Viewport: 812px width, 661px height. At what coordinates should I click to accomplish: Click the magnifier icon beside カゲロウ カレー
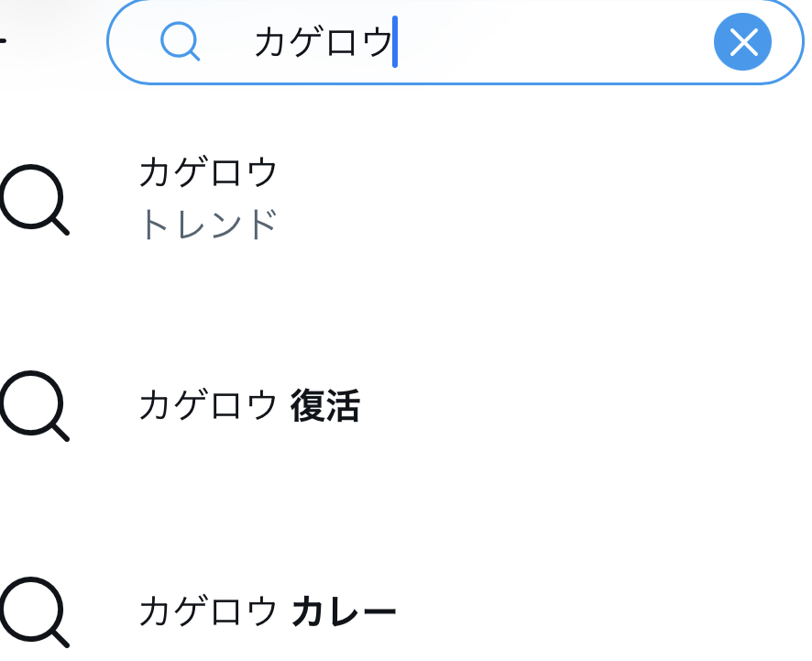tap(34, 611)
